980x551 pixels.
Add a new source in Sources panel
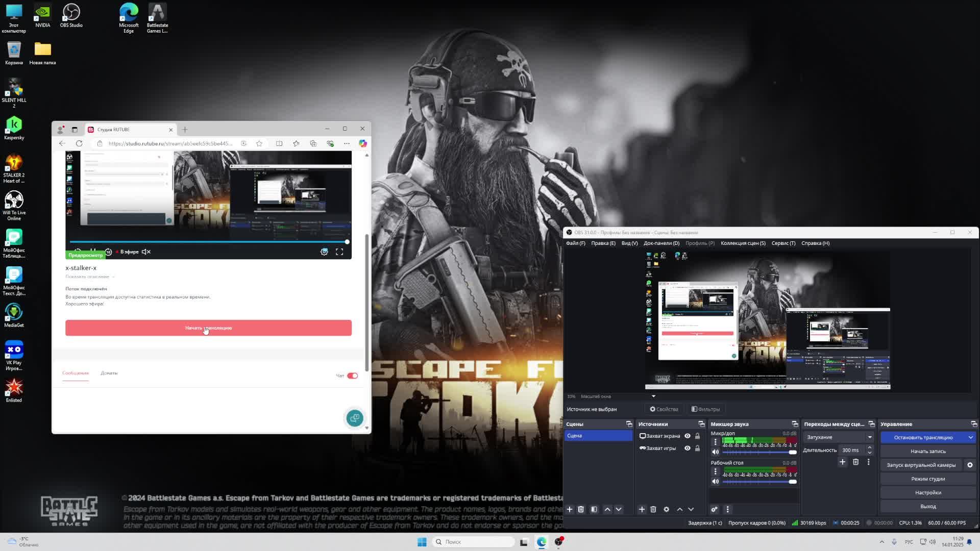click(x=642, y=509)
